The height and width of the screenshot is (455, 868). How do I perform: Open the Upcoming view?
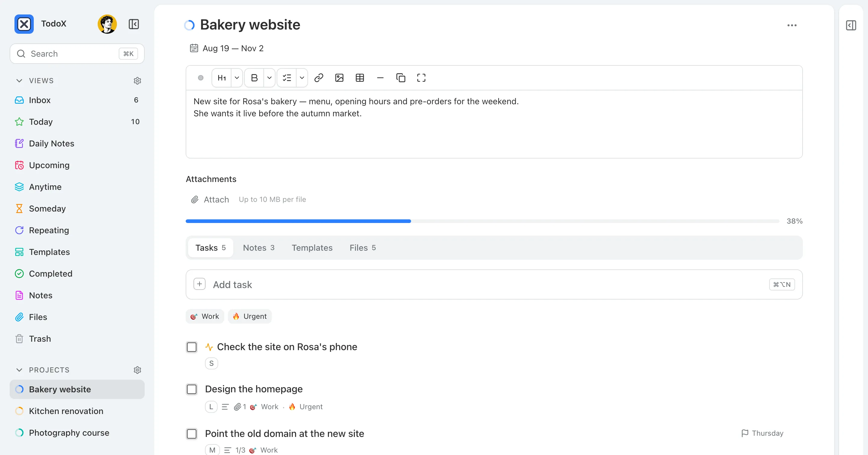click(77, 165)
